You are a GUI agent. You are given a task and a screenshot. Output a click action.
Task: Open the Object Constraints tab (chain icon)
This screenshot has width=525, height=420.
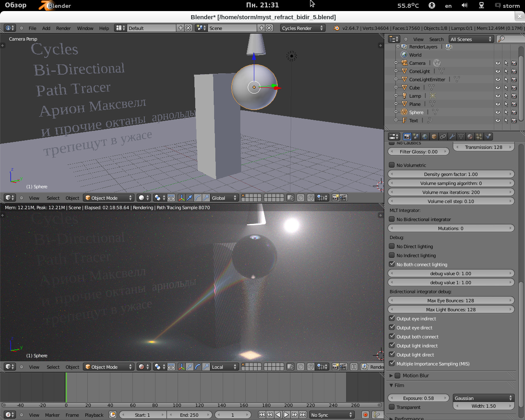click(x=443, y=137)
